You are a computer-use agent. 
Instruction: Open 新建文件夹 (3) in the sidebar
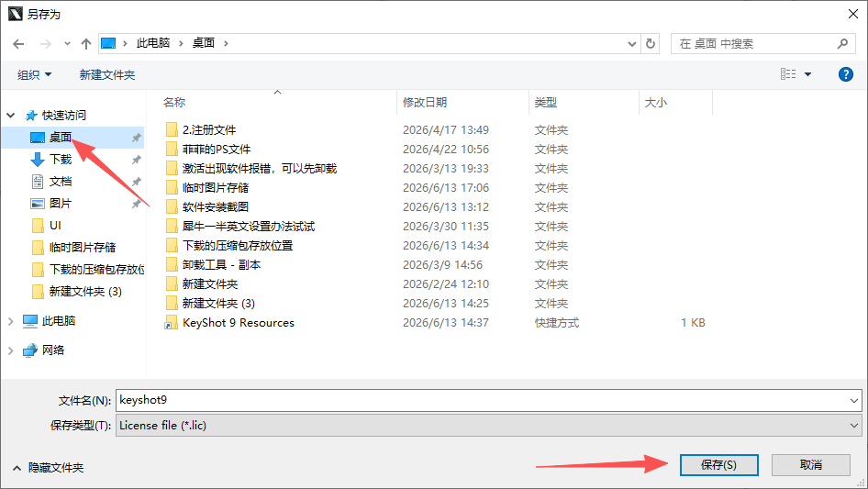[85, 292]
